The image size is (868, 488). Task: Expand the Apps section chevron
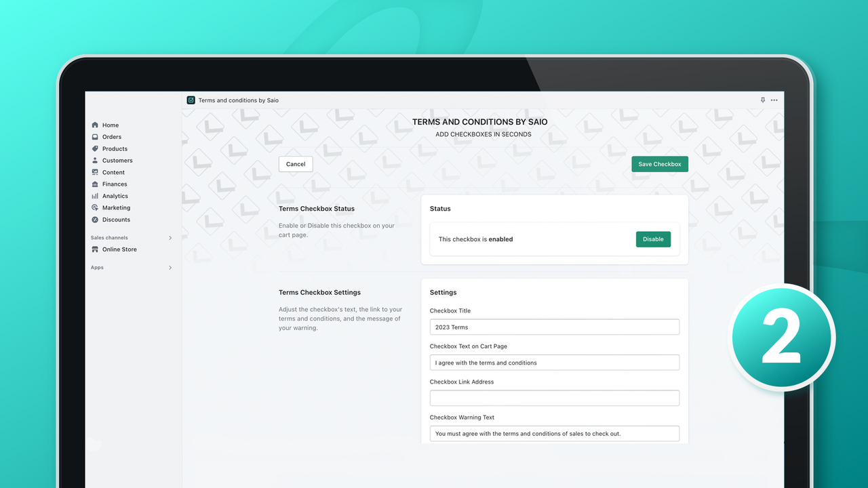click(x=170, y=268)
